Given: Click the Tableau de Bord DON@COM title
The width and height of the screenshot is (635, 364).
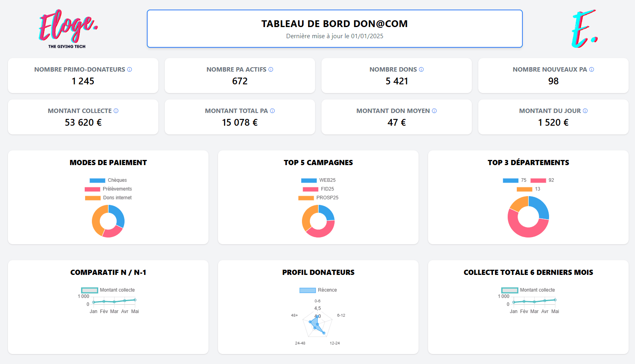Looking at the screenshot, I should point(334,24).
